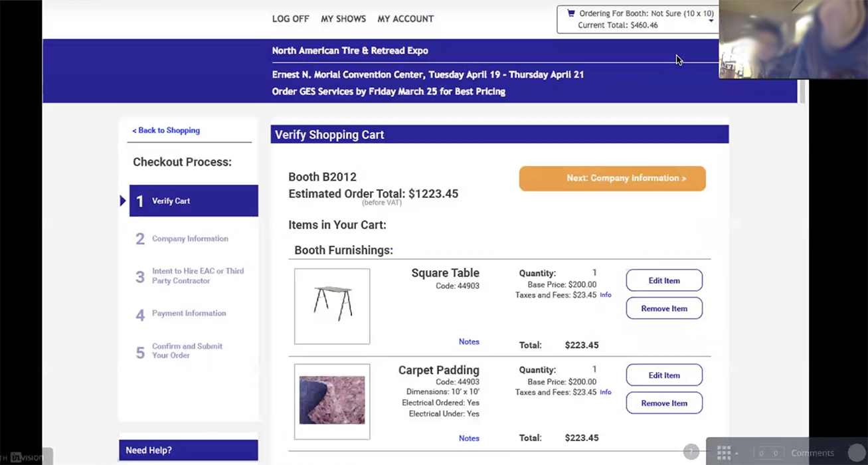Open the Square Table taxes Info link
The image size is (868, 465).
coord(606,295)
